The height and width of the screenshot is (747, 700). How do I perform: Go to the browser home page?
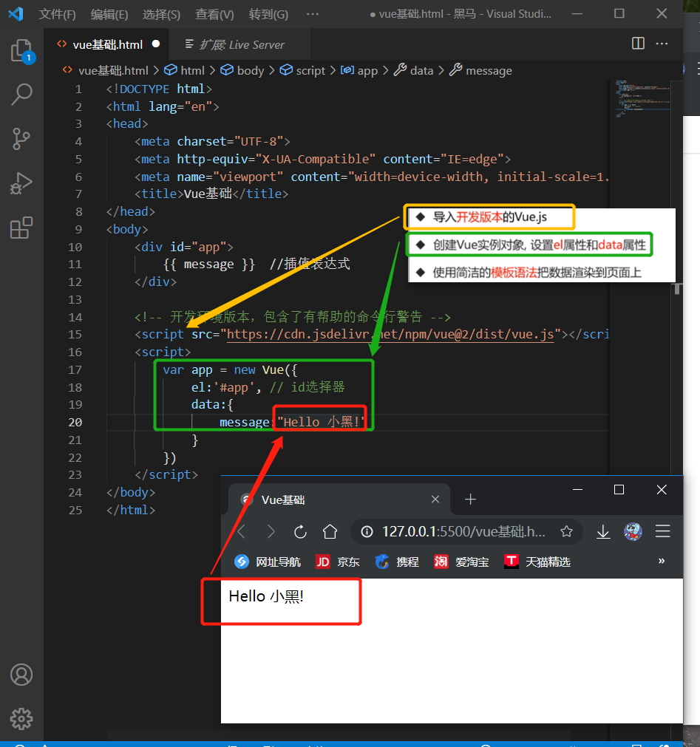[x=330, y=531]
